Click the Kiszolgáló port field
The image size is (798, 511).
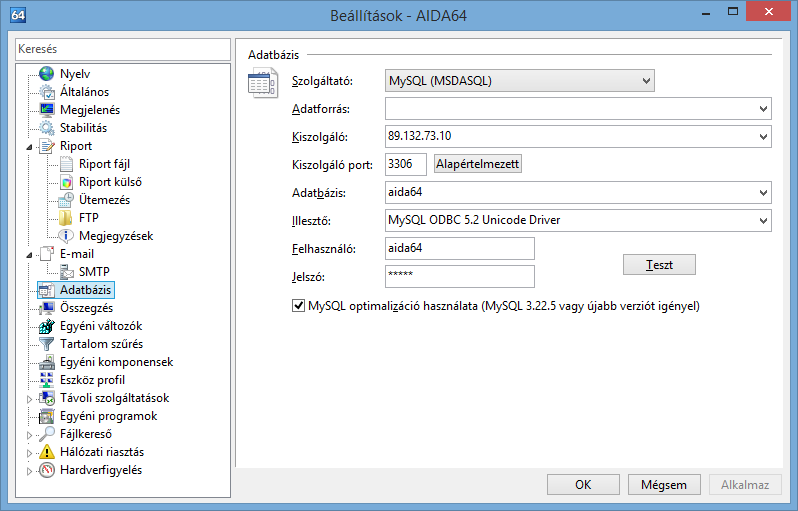(x=406, y=164)
